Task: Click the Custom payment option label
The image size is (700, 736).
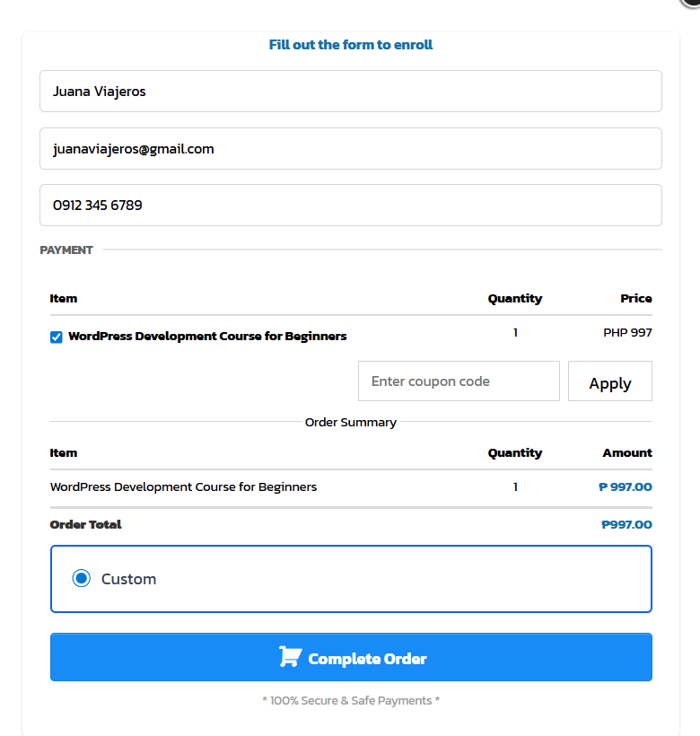Action: [x=128, y=579]
